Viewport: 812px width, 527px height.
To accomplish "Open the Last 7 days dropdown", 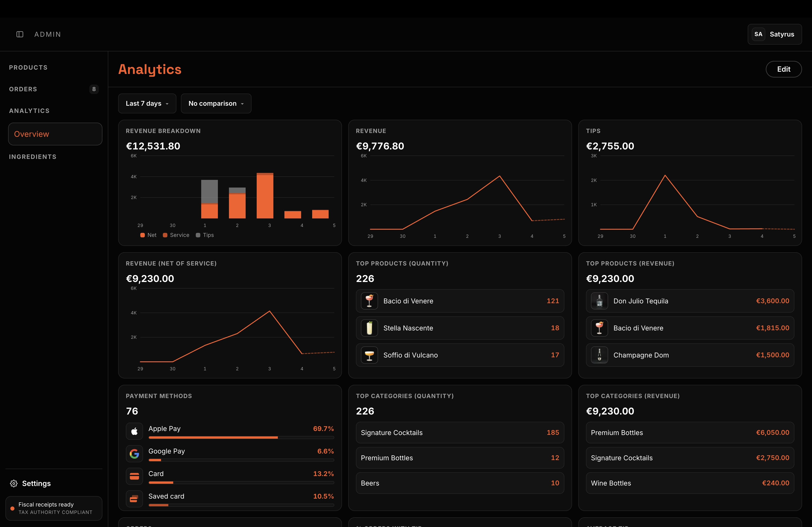I will [147, 103].
